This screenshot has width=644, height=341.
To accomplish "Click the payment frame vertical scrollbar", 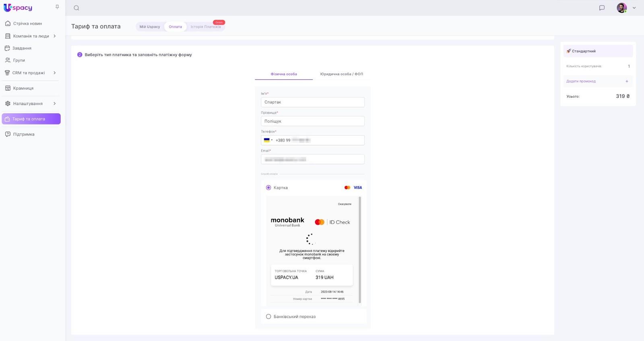I will click(360, 250).
